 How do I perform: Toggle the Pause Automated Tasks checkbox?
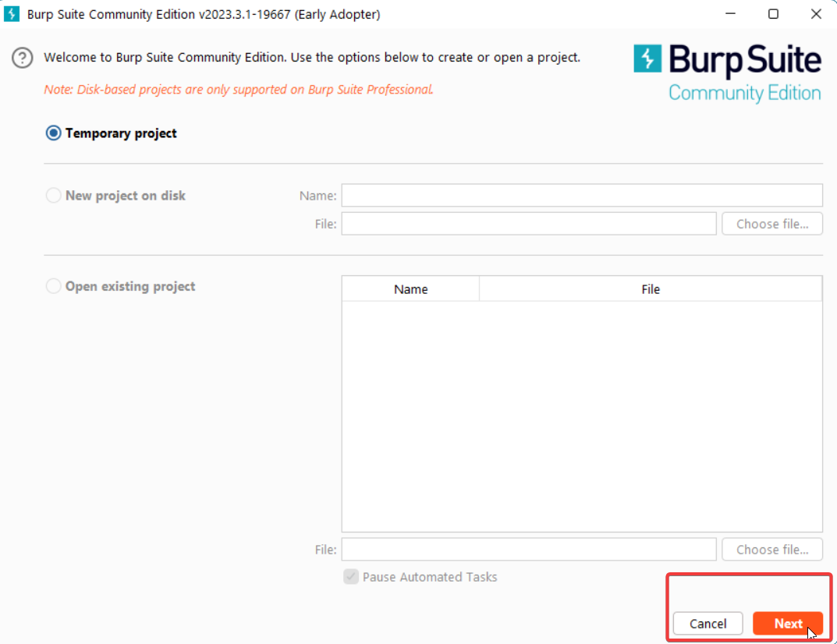tap(351, 577)
